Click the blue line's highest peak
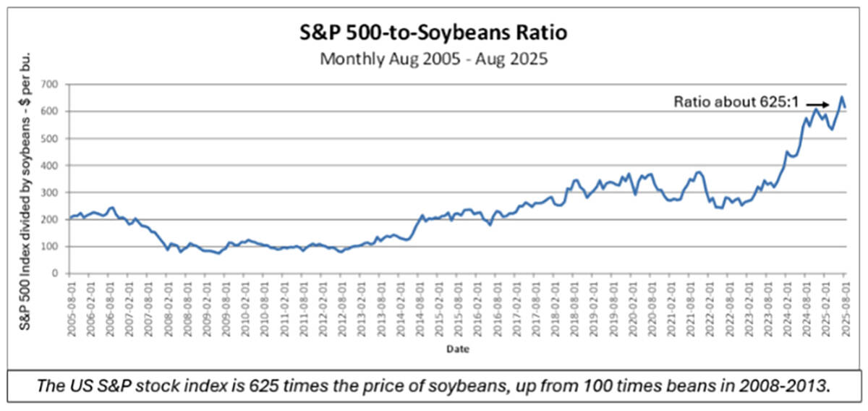 [843, 96]
